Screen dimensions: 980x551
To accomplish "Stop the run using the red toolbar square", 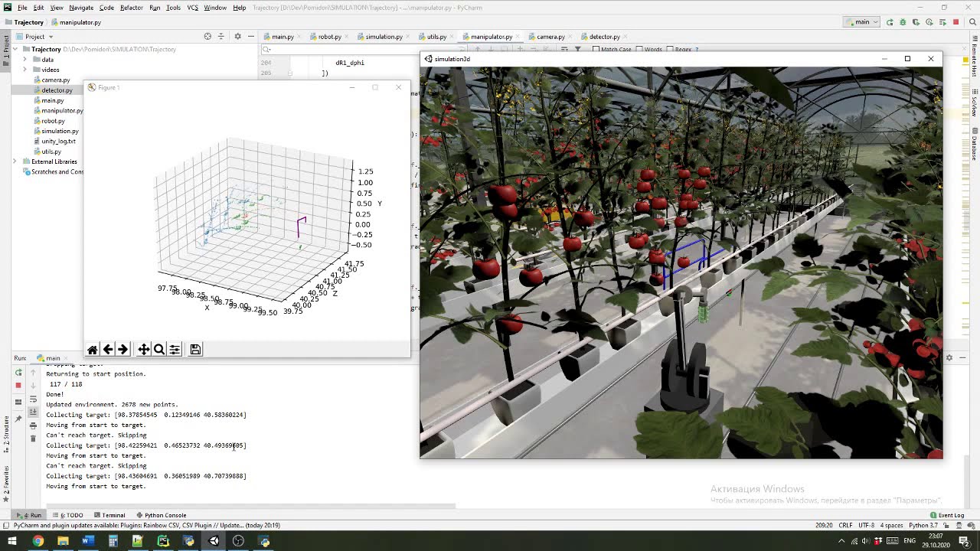I will tap(955, 22).
